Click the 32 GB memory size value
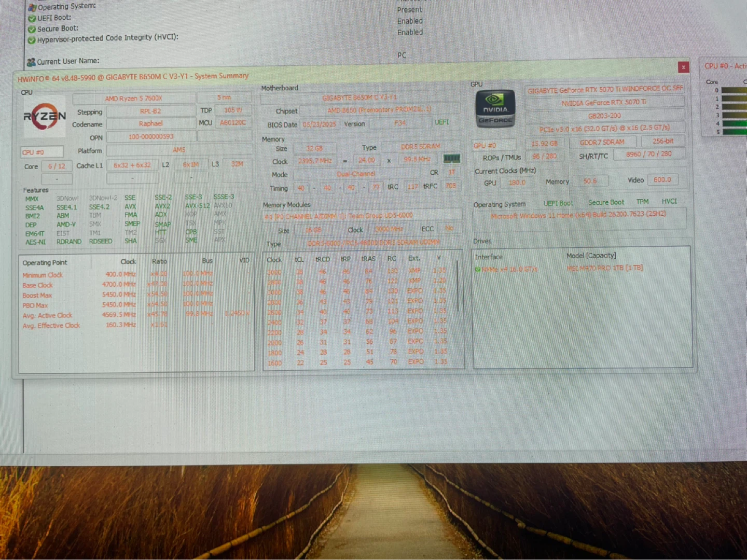This screenshot has height=560, width=747. click(x=314, y=148)
